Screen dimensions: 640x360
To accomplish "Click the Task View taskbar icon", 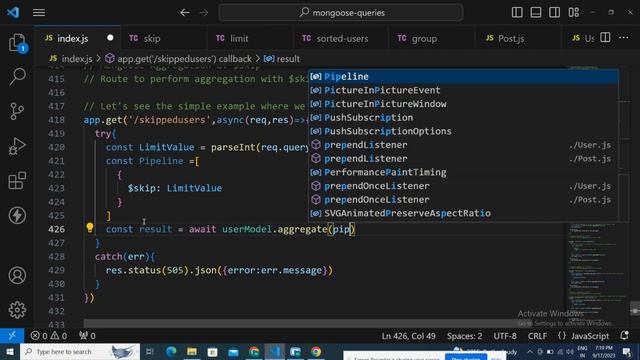I will click(150, 351).
